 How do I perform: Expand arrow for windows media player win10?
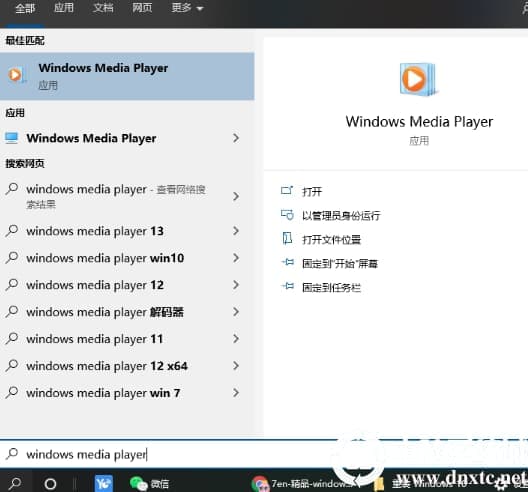pos(236,258)
